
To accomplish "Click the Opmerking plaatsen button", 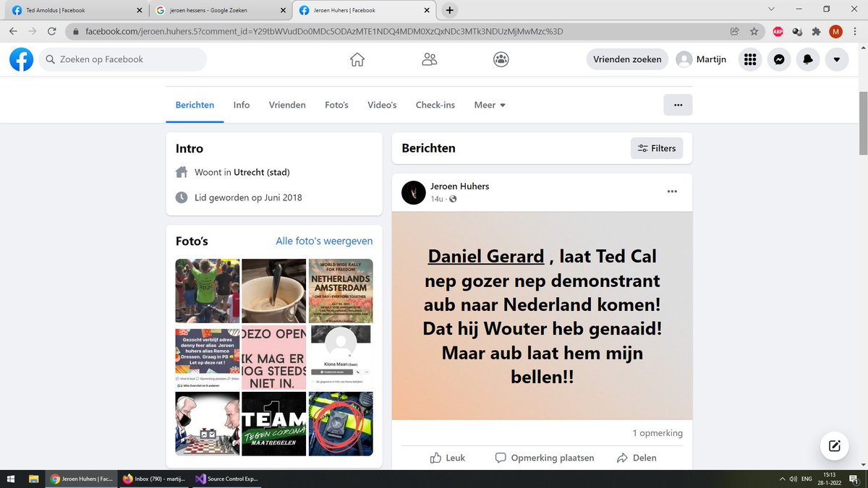I will (x=545, y=458).
